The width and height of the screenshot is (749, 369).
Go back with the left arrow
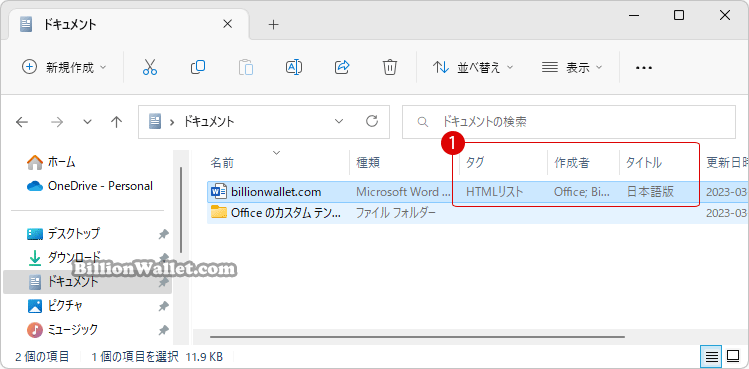tap(22, 122)
